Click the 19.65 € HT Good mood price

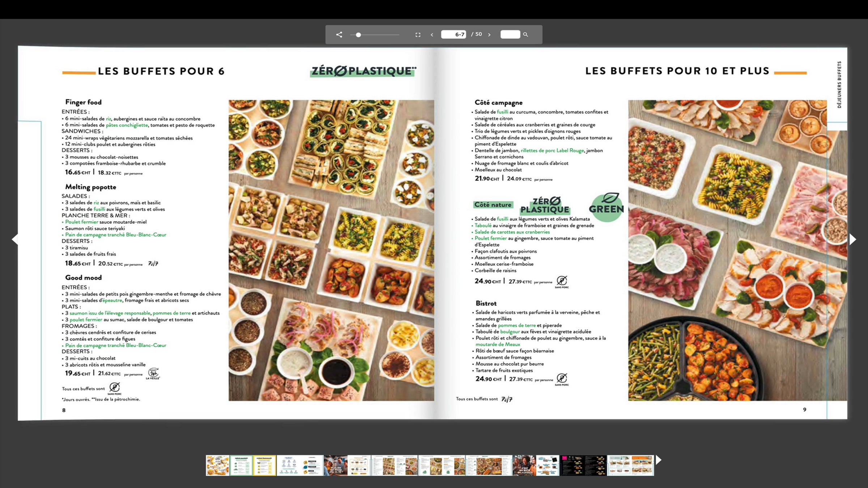pos(78,373)
